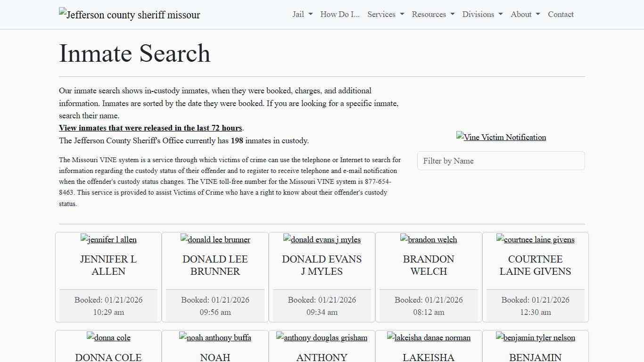View benjamin tyler nelson's photo
This screenshot has width=644, height=362.
[x=536, y=337]
